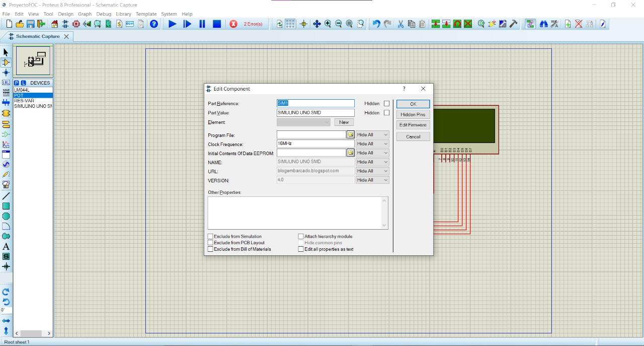
Task: Select LM044L in the devices list
Action: (33, 90)
